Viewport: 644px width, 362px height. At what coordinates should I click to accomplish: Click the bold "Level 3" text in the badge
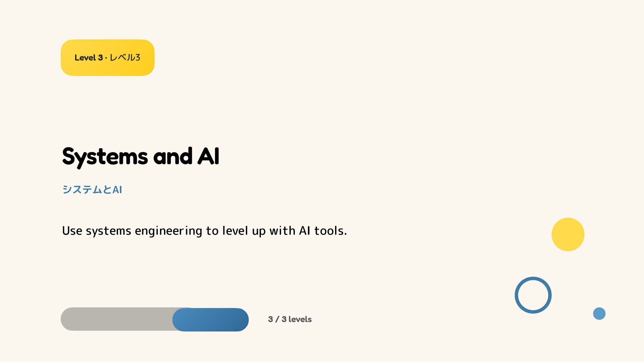point(89,58)
